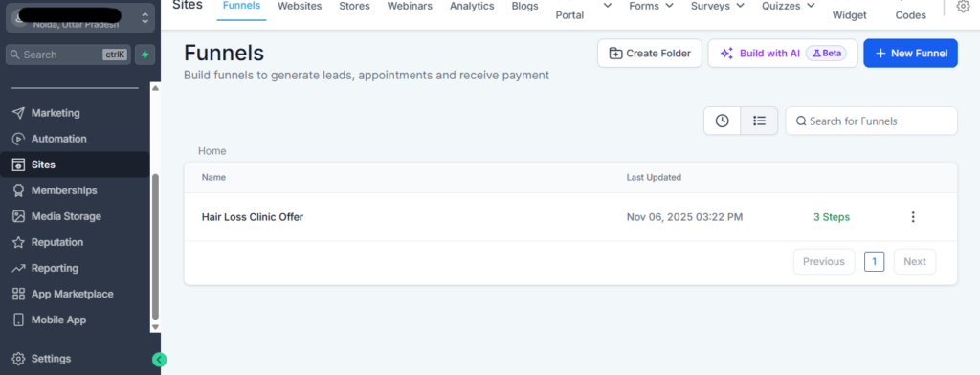Click the Memberships badge icon
The height and width of the screenshot is (375, 980).
point(19,190)
